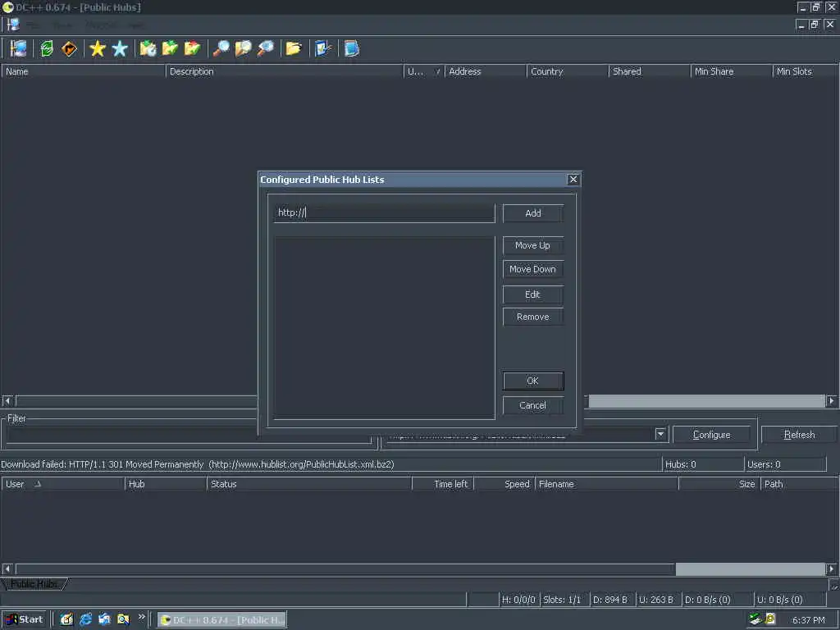Cancel the Configured Public Hub Lists dialog

pyautogui.click(x=533, y=405)
